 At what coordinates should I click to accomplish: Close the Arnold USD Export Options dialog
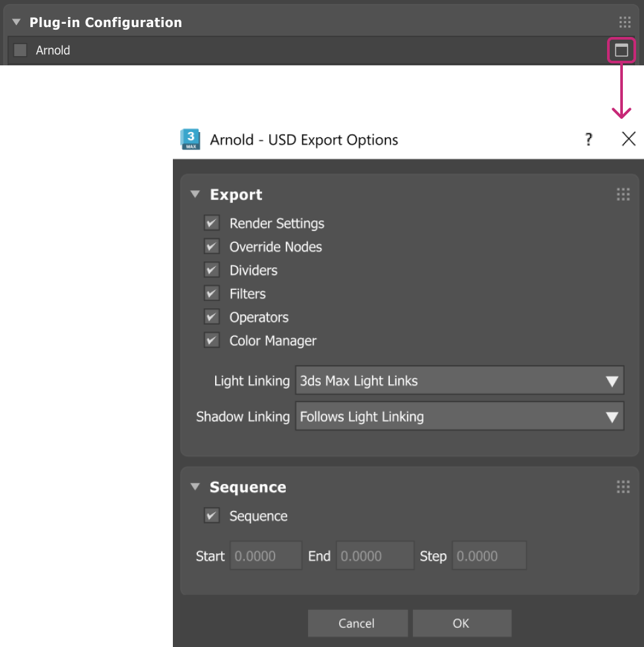point(628,139)
